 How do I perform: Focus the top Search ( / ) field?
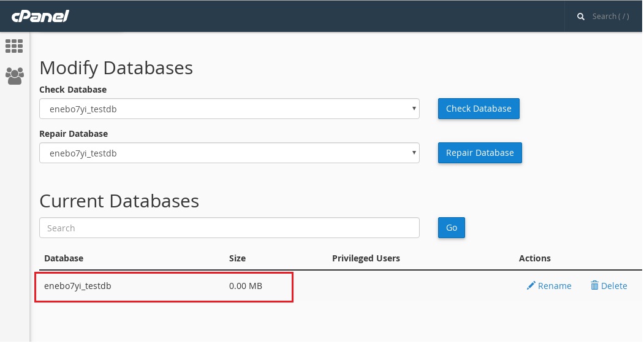pyautogui.click(x=610, y=17)
